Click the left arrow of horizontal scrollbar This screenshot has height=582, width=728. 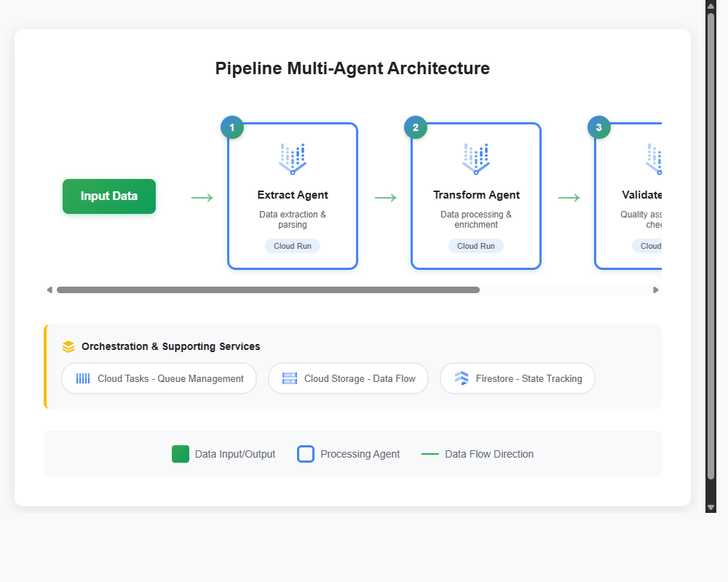coord(50,289)
